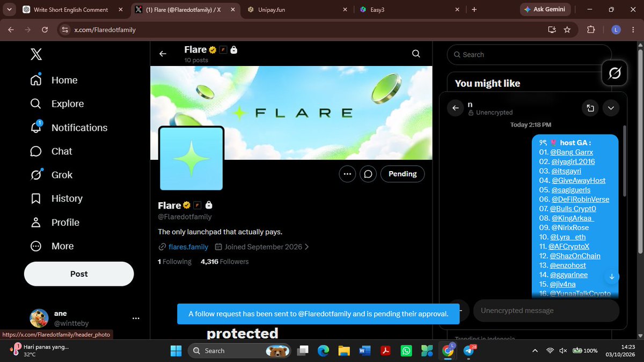Screen dimensions: 644x362
Task: Open a new browser tab with plus
Action: coord(474,10)
